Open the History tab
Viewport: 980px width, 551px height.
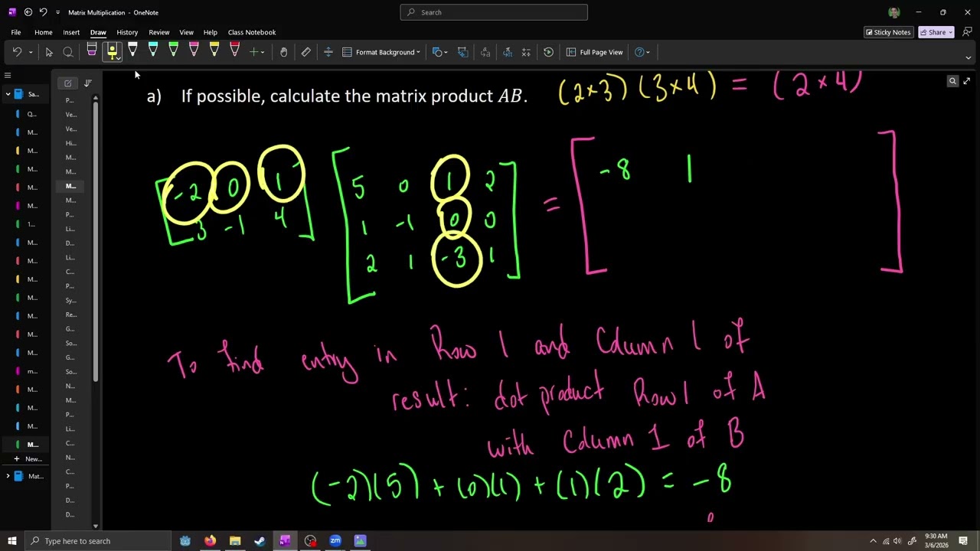click(x=127, y=32)
